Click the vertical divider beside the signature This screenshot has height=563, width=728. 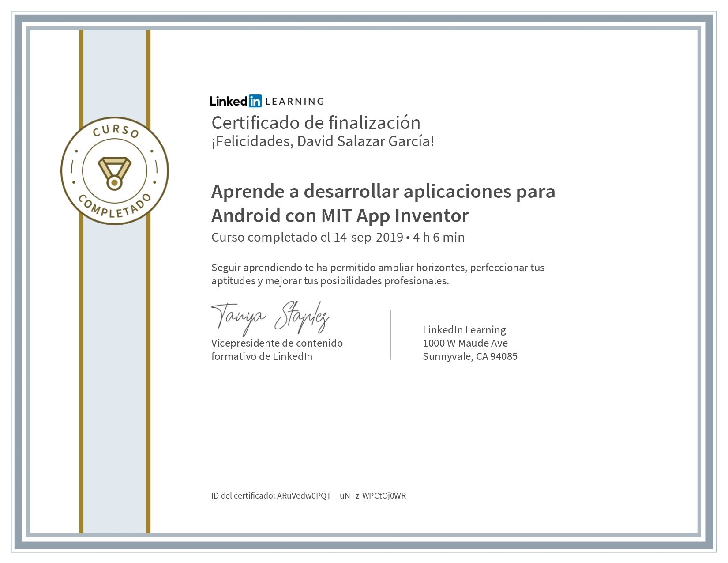click(390, 335)
